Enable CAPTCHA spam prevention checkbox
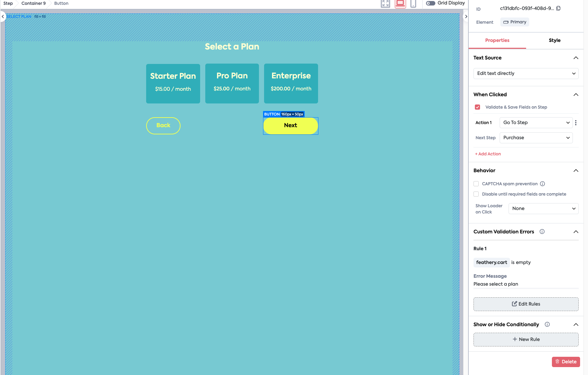 (476, 184)
